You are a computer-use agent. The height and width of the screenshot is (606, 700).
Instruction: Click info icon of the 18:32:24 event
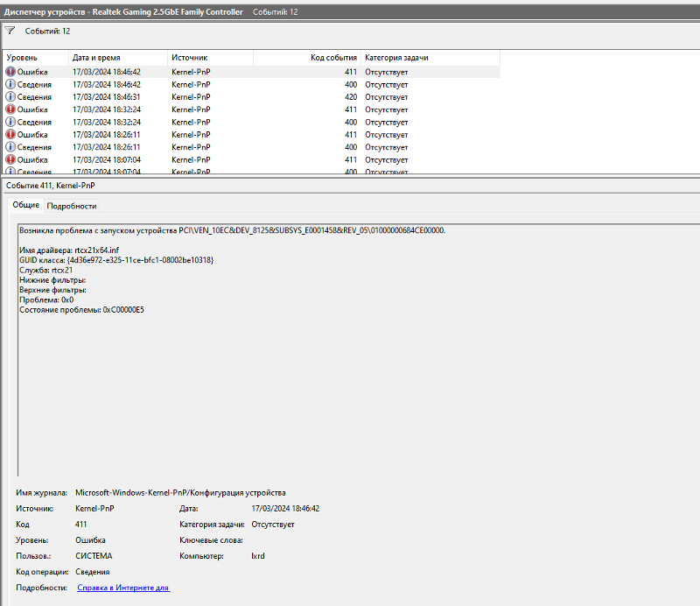[x=10, y=123]
